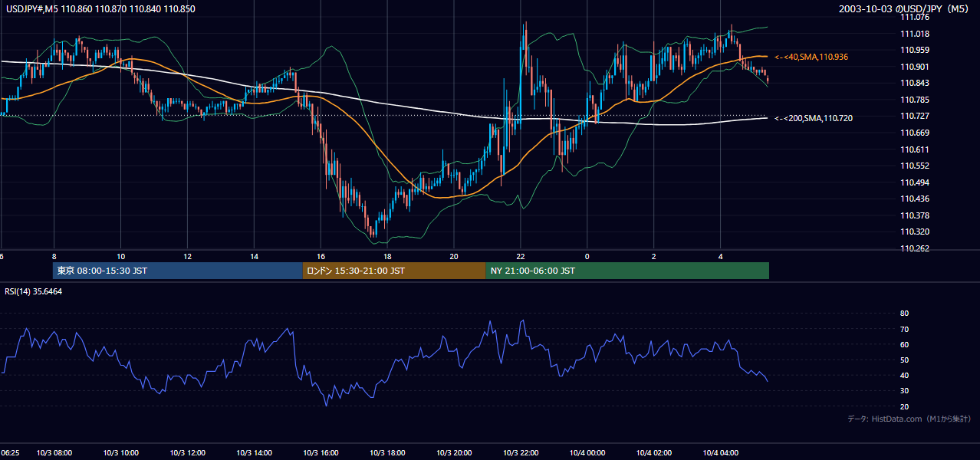Click RSI scale value 50
This screenshot has height=460, width=980.
[904, 360]
